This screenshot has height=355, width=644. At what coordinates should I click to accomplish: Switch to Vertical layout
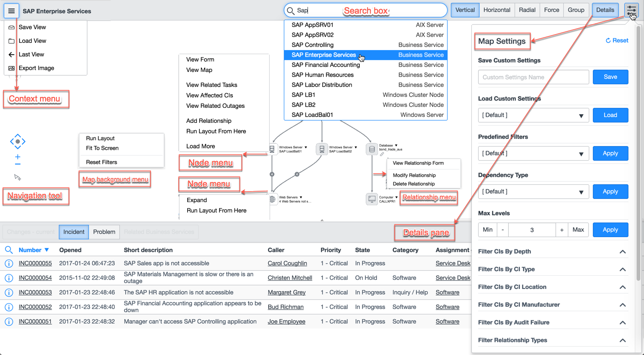pyautogui.click(x=465, y=10)
